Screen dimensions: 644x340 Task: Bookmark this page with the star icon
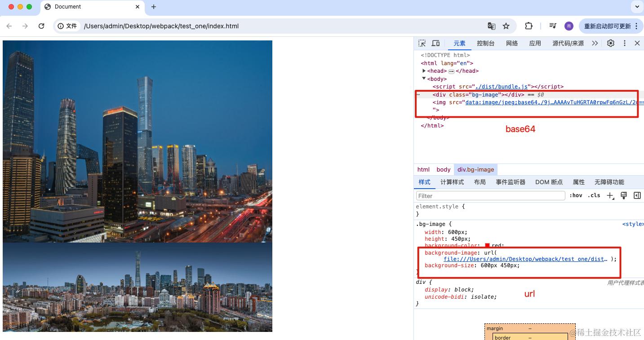click(506, 26)
